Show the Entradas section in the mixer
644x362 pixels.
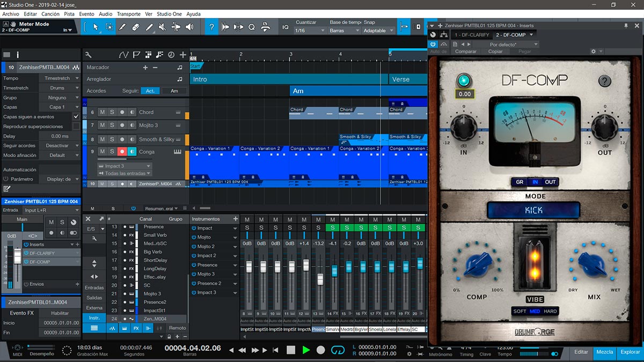coord(94,288)
